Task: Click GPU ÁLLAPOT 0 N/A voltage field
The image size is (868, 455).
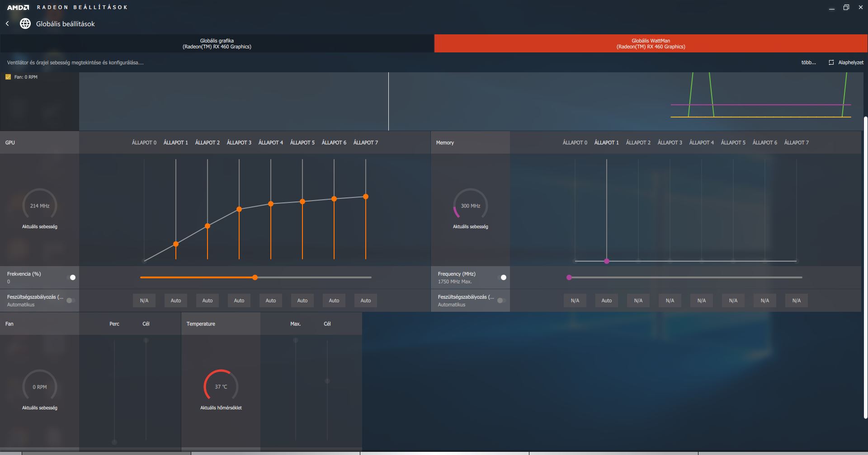Action: point(144,300)
